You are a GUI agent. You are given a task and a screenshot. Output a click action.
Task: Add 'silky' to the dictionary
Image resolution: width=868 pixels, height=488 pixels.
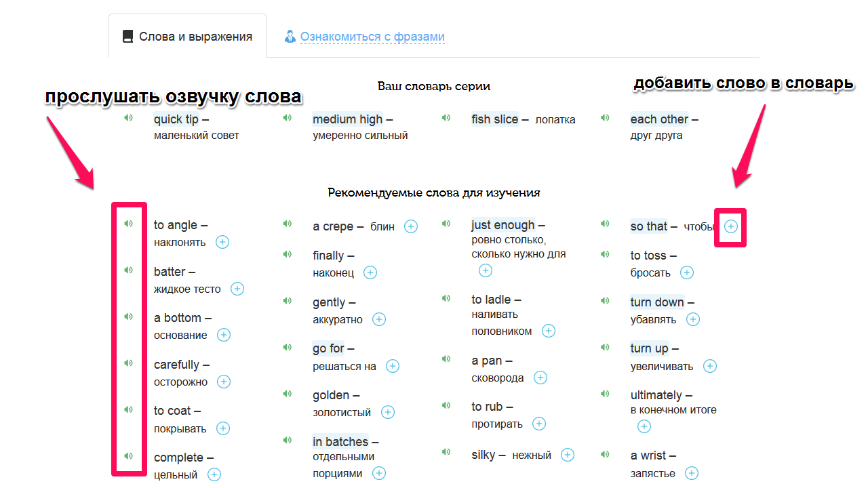(568, 455)
